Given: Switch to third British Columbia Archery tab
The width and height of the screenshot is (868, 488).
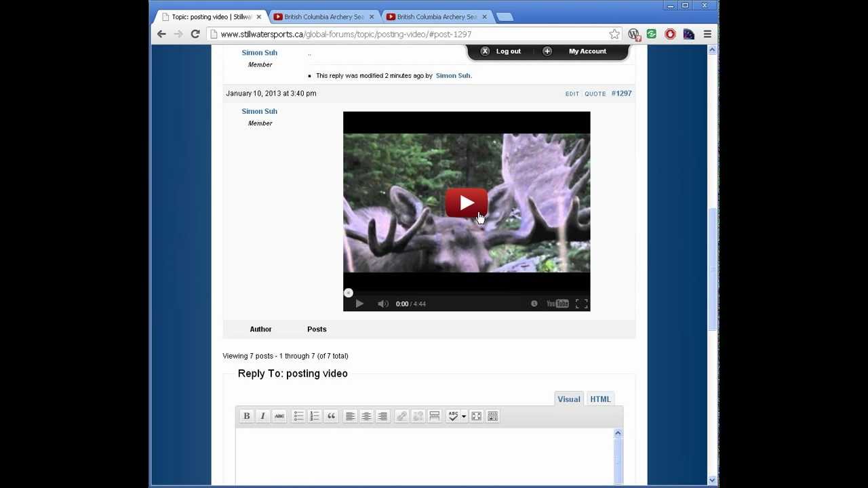Looking at the screenshot, I should point(436,17).
